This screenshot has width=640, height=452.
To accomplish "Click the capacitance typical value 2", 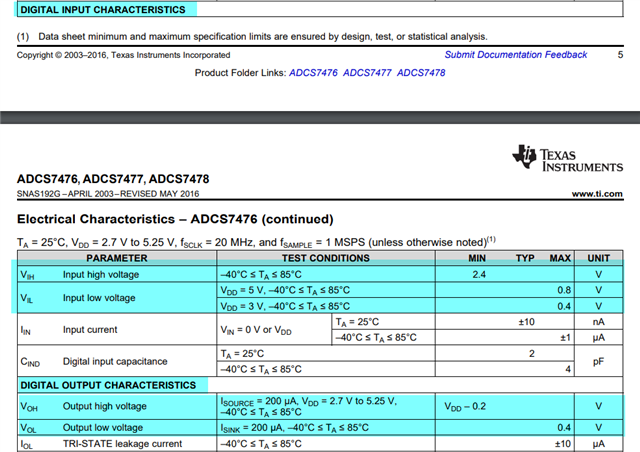I will tap(531, 354).
